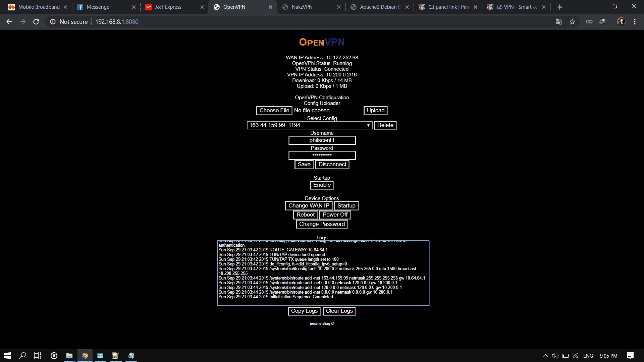Copy the logs
This screenshot has height=362, width=644.
(x=304, y=311)
